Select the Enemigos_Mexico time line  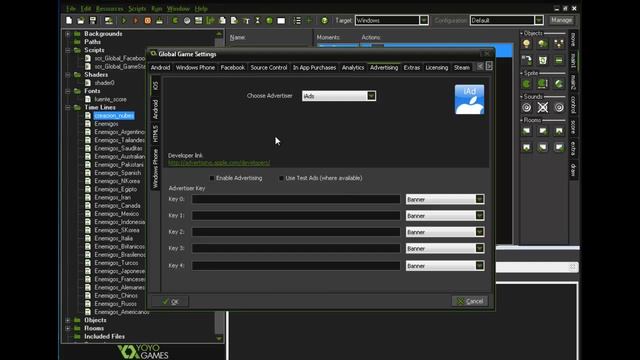117,214
